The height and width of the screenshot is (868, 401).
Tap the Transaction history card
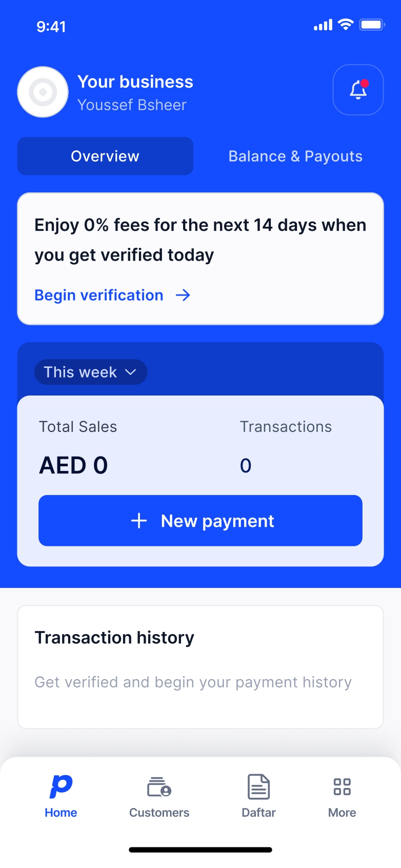(200, 666)
